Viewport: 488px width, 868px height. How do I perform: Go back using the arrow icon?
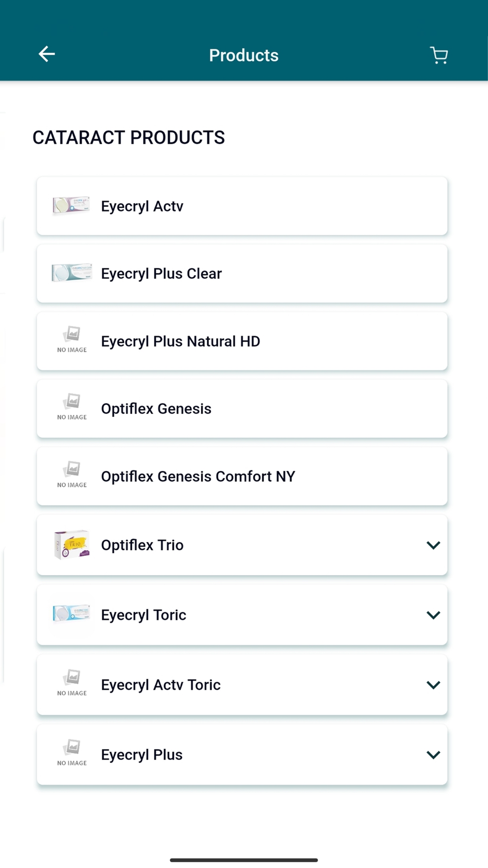tap(47, 54)
